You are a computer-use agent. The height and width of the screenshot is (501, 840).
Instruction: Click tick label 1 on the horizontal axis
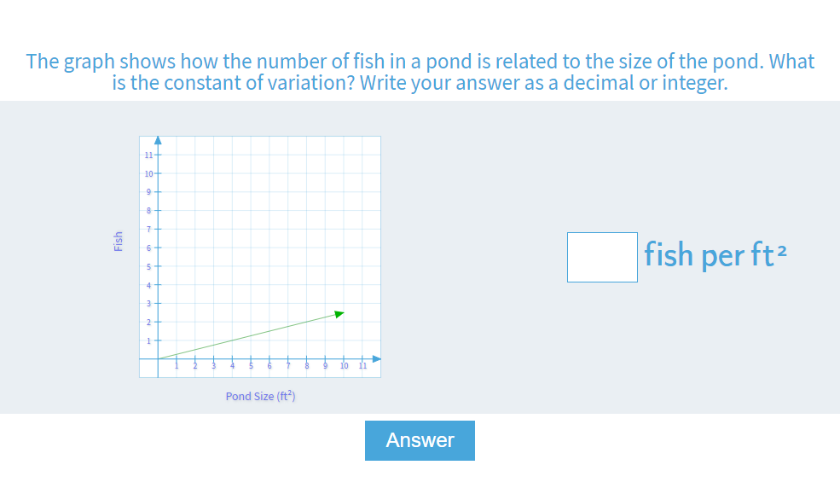(177, 368)
